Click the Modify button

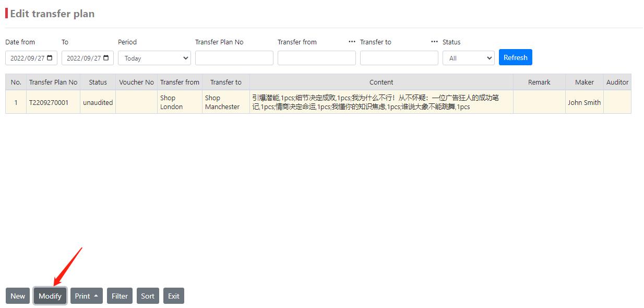tap(50, 296)
